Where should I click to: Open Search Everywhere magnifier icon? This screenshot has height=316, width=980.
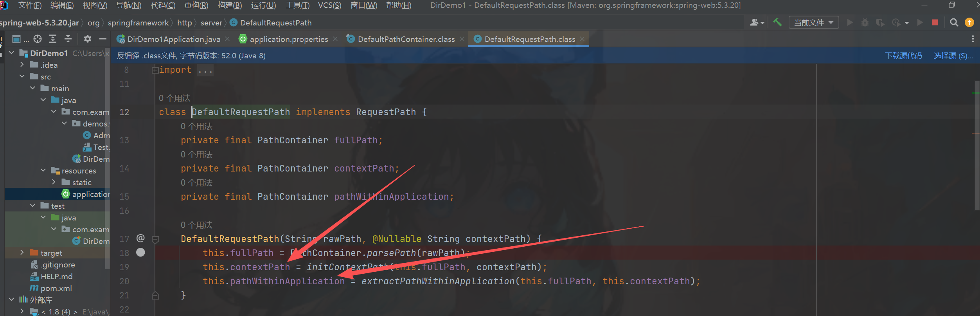pyautogui.click(x=954, y=23)
